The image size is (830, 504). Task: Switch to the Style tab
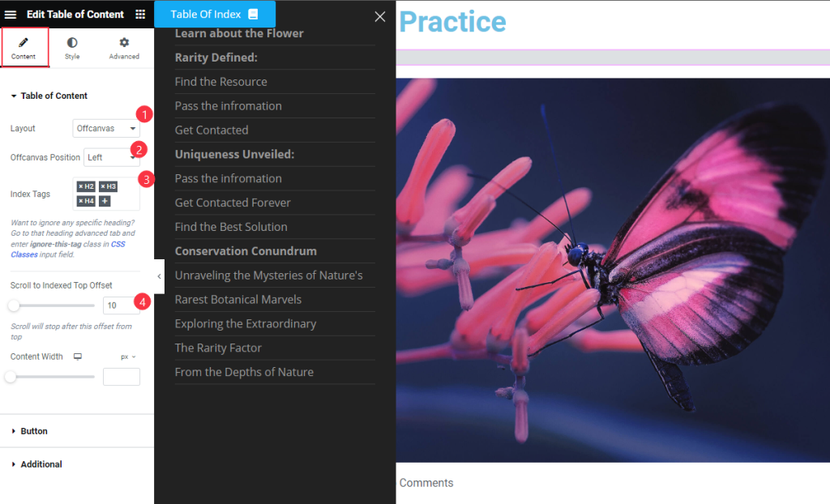click(72, 48)
